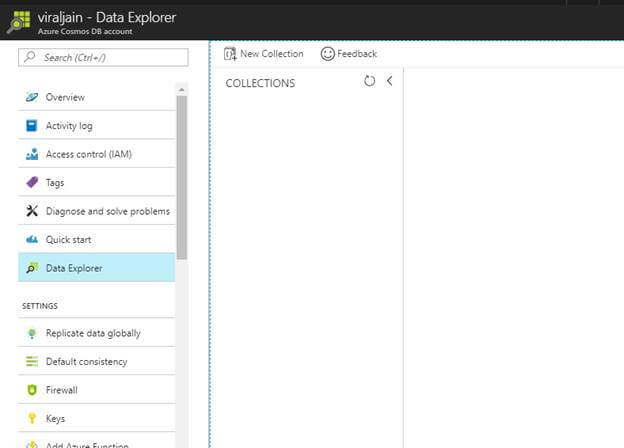Focus the Search (Ctrl+/) input field
Image resolution: width=624 pixels, height=448 pixels.
[103, 57]
